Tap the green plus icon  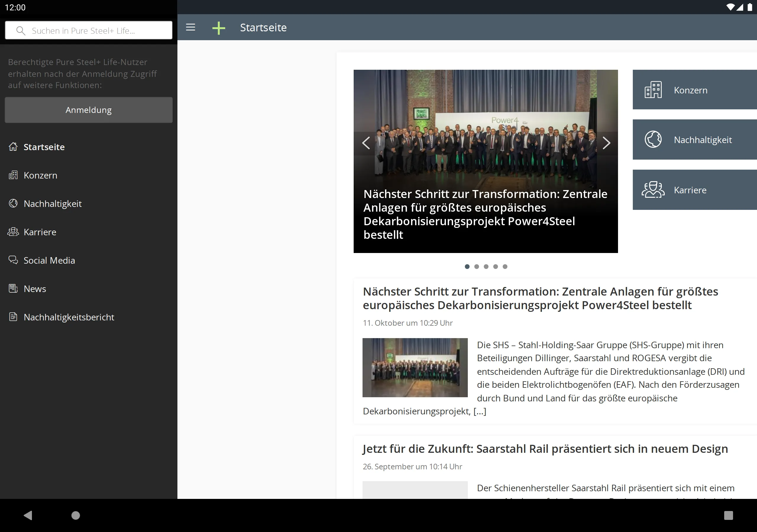coord(219,28)
